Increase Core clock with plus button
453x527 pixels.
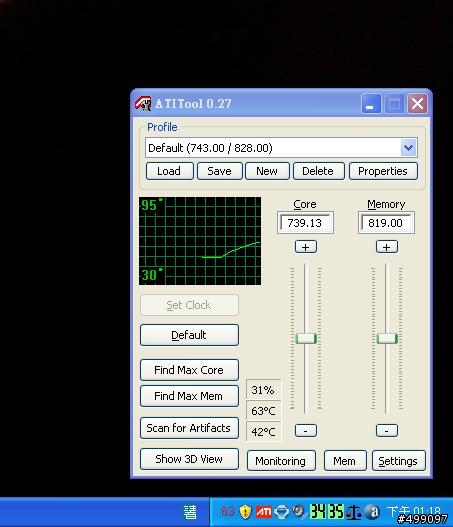305,247
